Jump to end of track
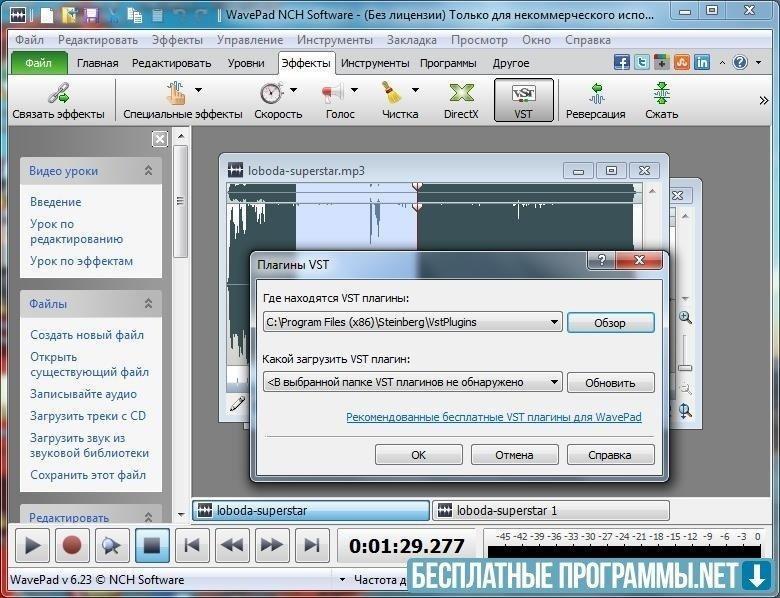Viewport: 780px width, 598px height. click(x=312, y=546)
